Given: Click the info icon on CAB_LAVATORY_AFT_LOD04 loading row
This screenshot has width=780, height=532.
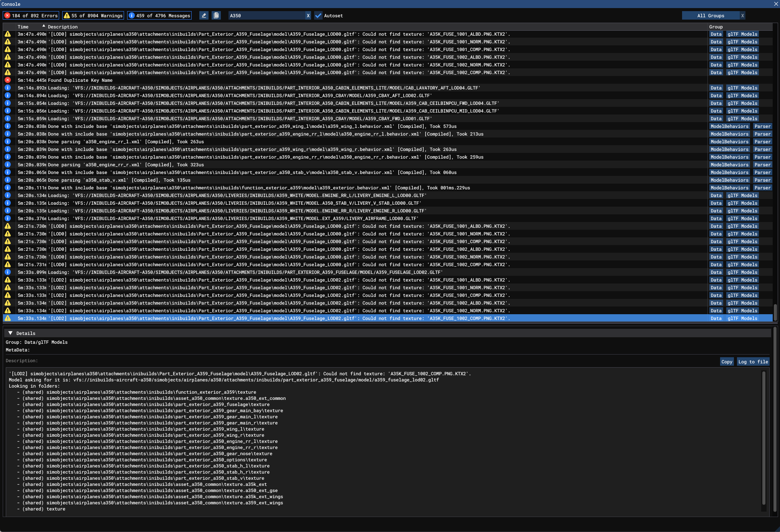Looking at the screenshot, I should click(8, 88).
